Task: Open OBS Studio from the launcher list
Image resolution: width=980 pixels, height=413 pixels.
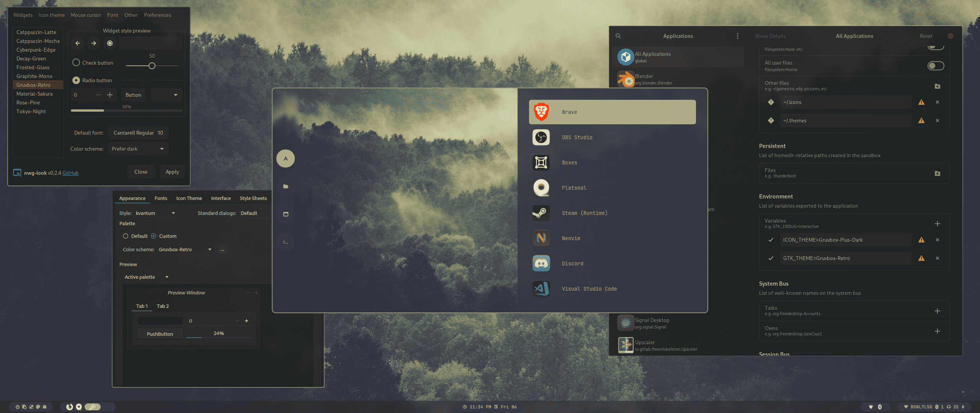Action: coord(577,137)
